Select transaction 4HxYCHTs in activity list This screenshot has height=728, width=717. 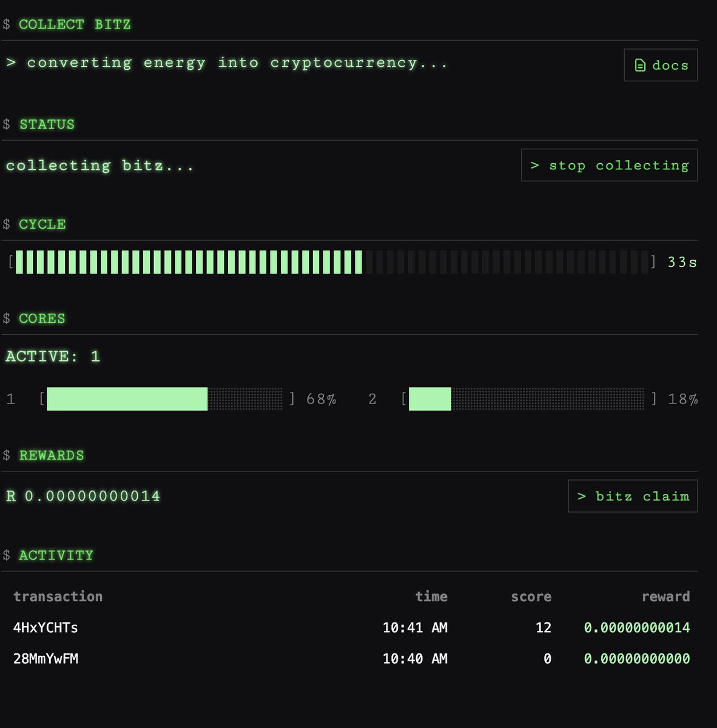(x=45, y=628)
